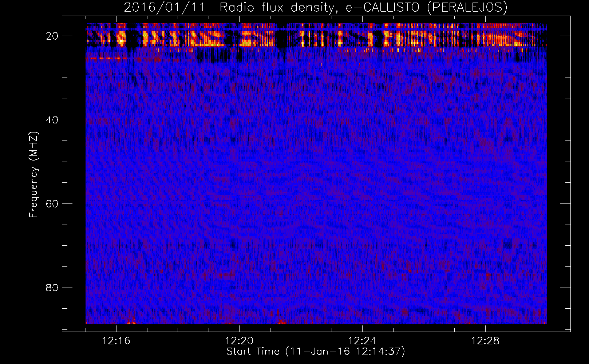This screenshot has width=589, height=364.
Task: Click the 12:28 time tick label
Action: click(x=486, y=341)
